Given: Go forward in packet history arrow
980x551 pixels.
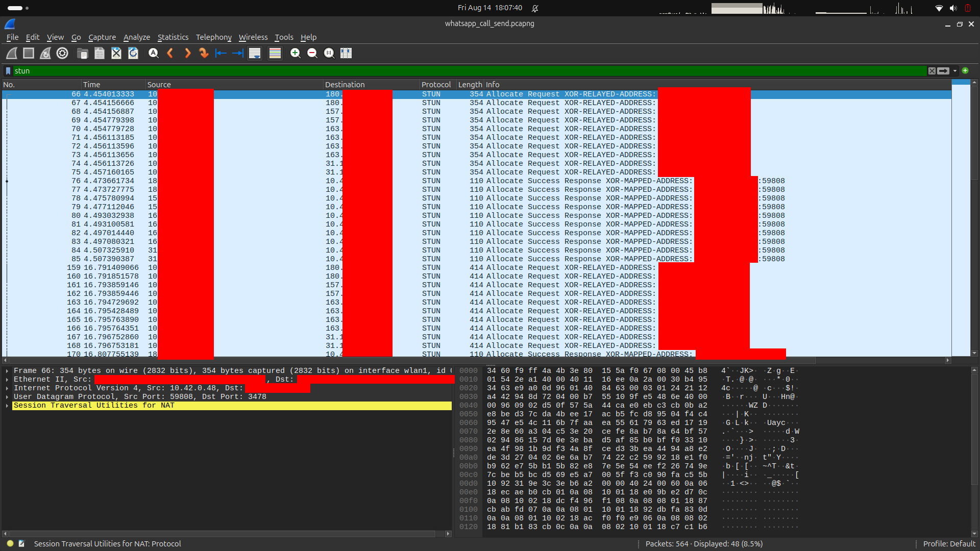Looking at the screenshot, I should point(187,53).
